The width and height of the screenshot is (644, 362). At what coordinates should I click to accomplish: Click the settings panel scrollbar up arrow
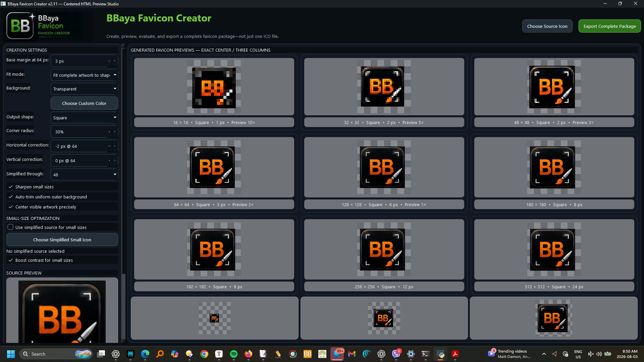click(123, 46)
